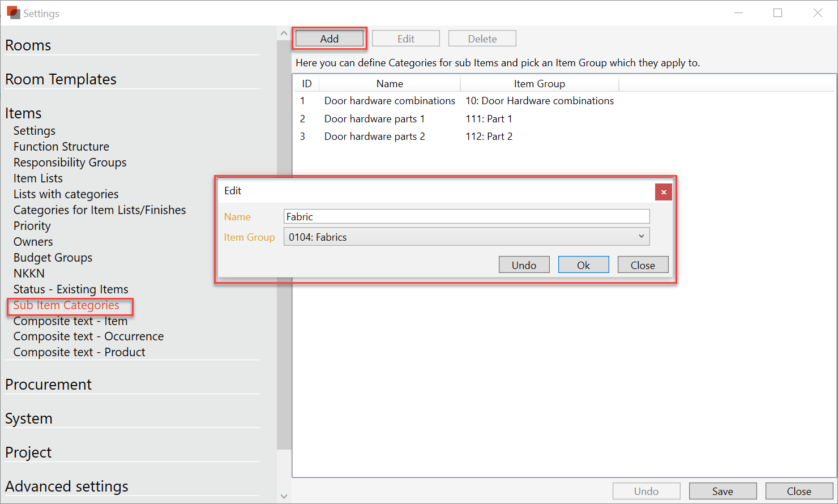Open Function Structure settings
The image size is (838, 504).
[x=61, y=147]
